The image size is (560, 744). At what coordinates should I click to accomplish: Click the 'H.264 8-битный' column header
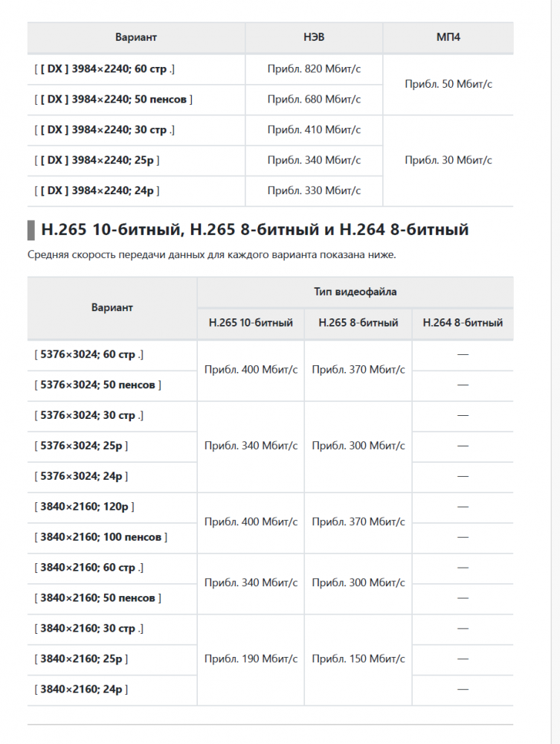pyautogui.click(x=463, y=323)
